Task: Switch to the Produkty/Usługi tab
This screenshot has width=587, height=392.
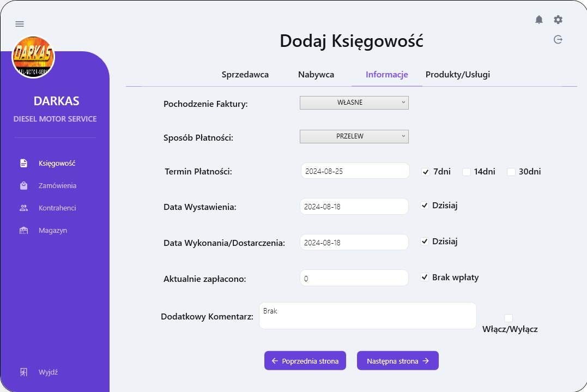Action: point(457,75)
